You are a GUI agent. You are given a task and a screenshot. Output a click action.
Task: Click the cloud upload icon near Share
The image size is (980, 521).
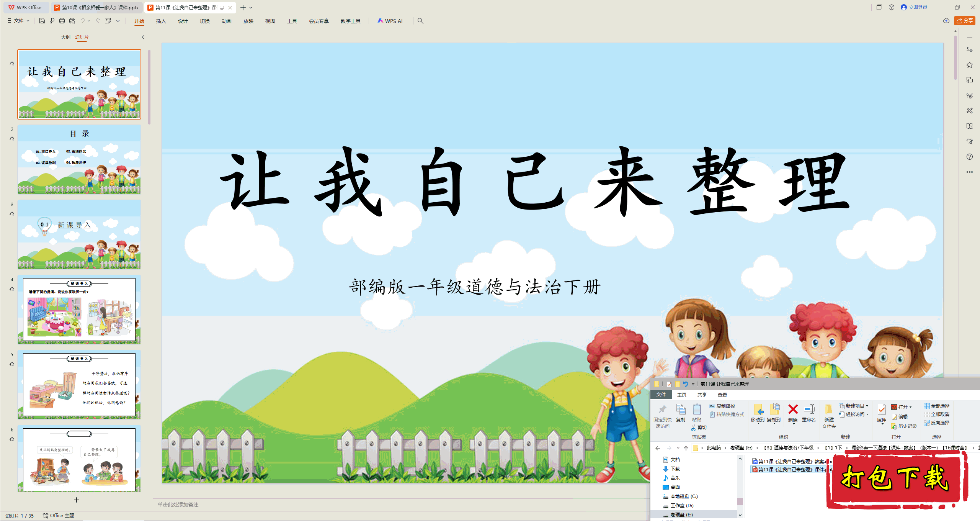pos(946,21)
